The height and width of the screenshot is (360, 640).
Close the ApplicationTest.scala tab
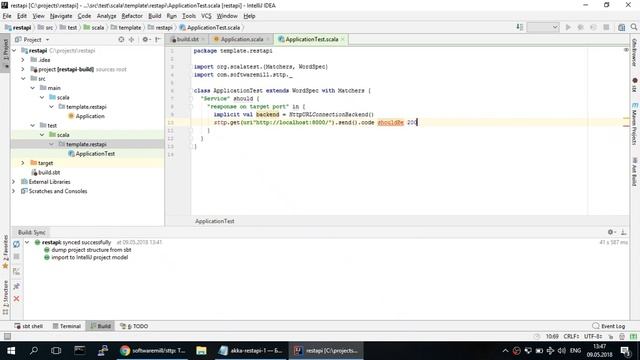(x=343, y=40)
